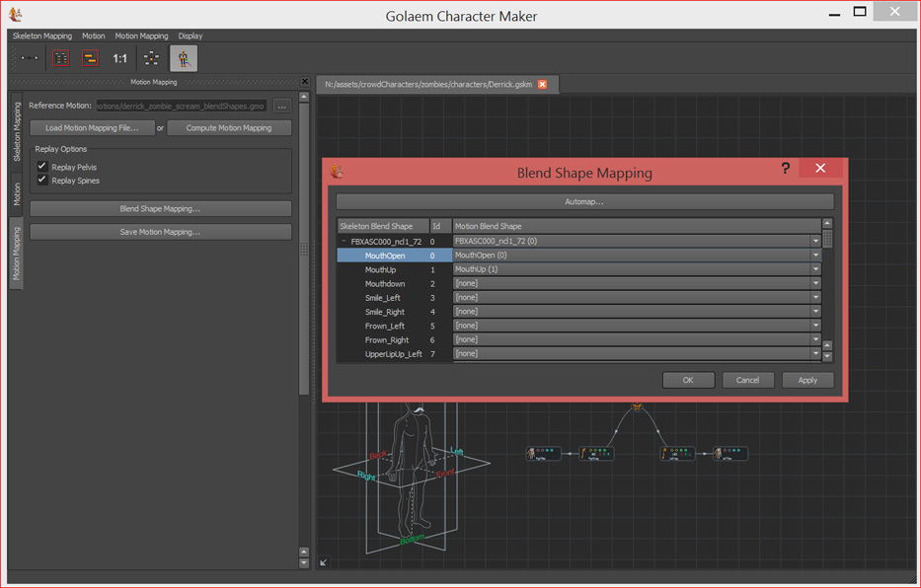Click the arrow icon at viewport bottom-left corner
The width and height of the screenshot is (921, 588).
[324, 562]
